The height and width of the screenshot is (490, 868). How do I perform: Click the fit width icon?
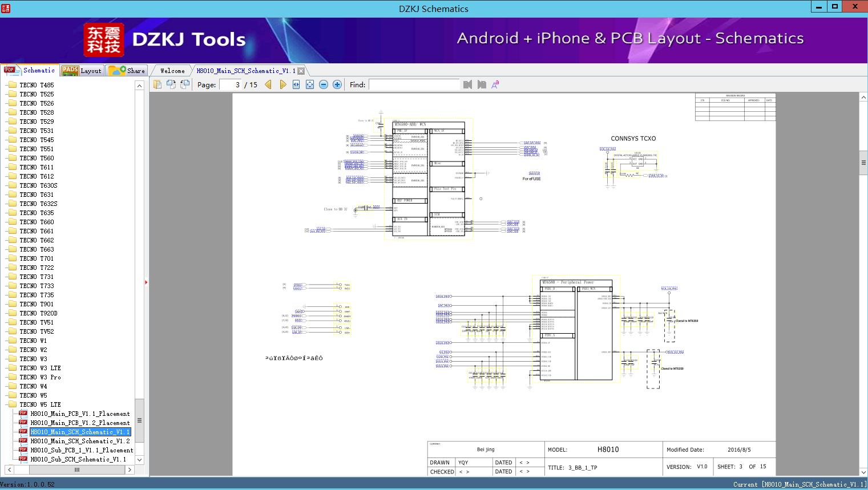296,84
